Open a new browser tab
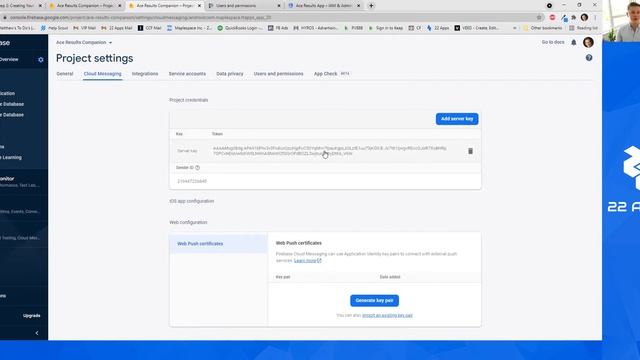Screen dimensions: 640x360 tap(371, 6)
